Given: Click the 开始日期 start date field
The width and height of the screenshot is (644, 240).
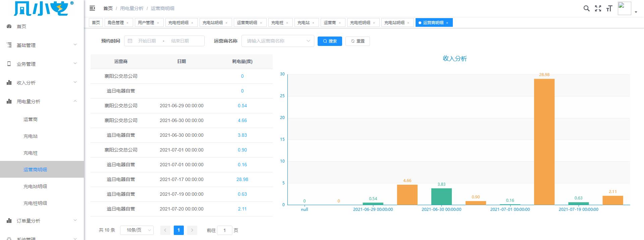Looking at the screenshot, I should 147,41.
